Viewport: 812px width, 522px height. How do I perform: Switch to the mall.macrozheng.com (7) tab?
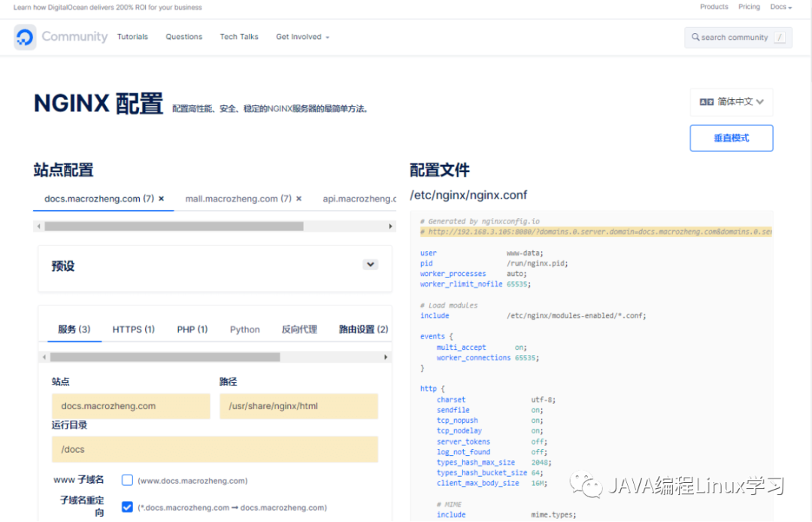[x=238, y=199]
